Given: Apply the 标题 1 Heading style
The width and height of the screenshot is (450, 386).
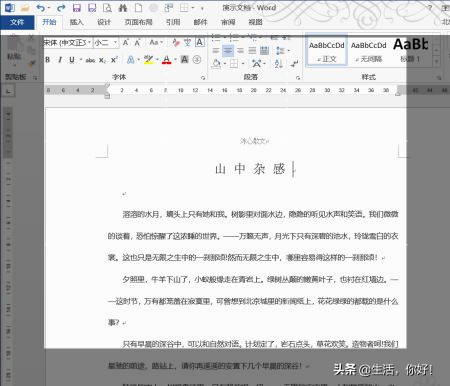Looking at the screenshot, I should pyautogui.click(x=410, y=51).
